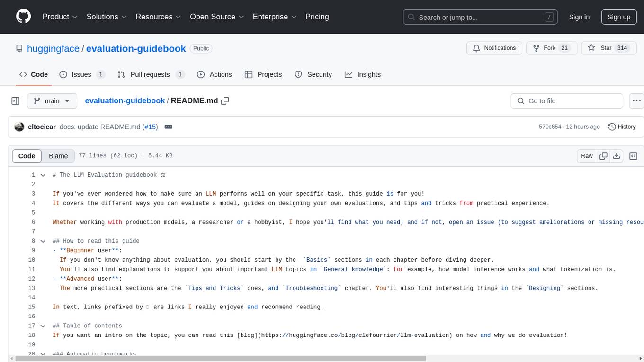Expand the Product menu

click(x=60, y=17)
